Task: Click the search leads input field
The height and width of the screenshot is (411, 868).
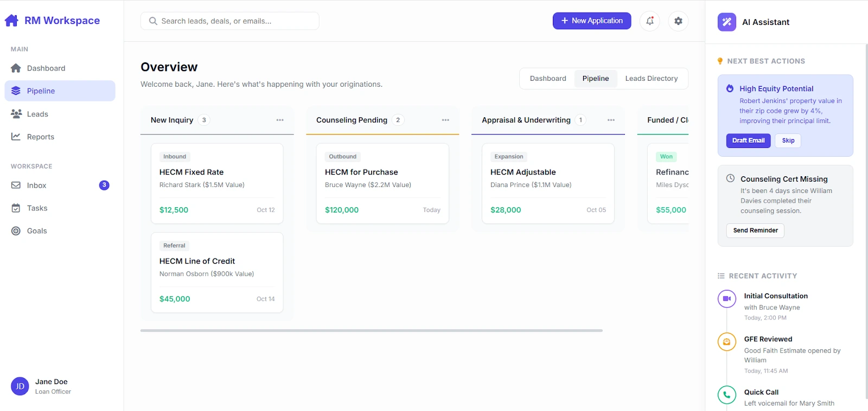Action: tap(230, 21)
